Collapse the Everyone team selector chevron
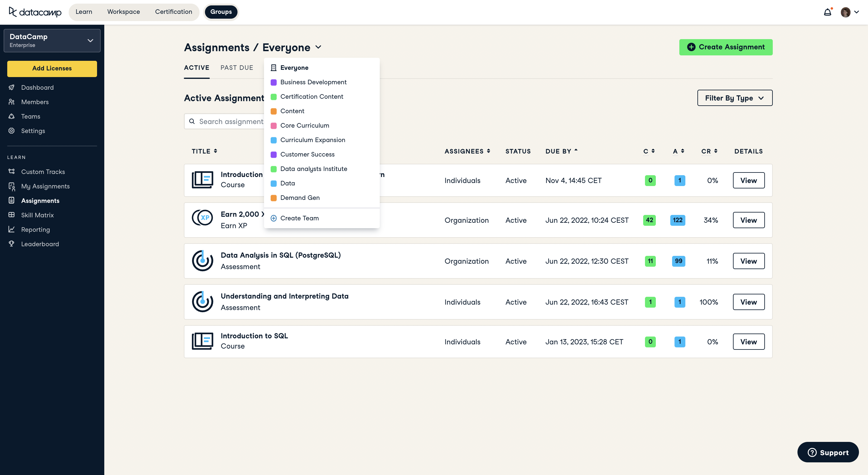The width and height of the screenshot is (868, 475). 319,47
